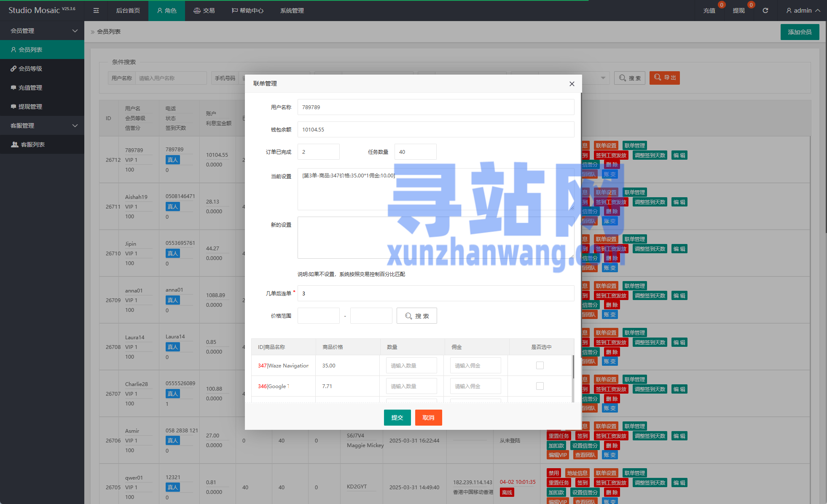This screenshot has height=504, width=827.
Task: Open the 交易 menu
Action: 204,11
